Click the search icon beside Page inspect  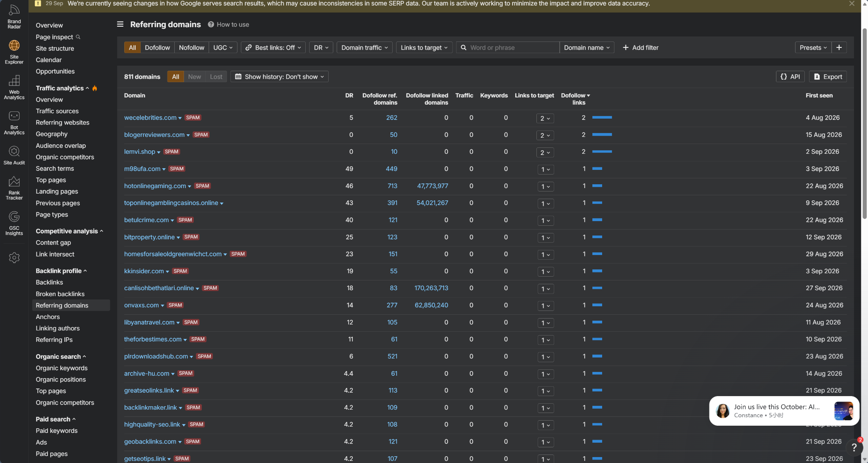78,37
